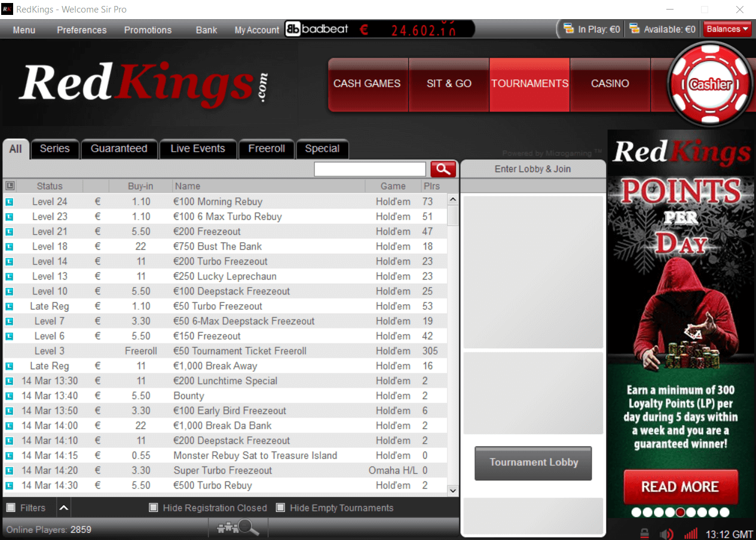Select the last banner pagination dot
The image size is (756, 540).
[724, 513]
